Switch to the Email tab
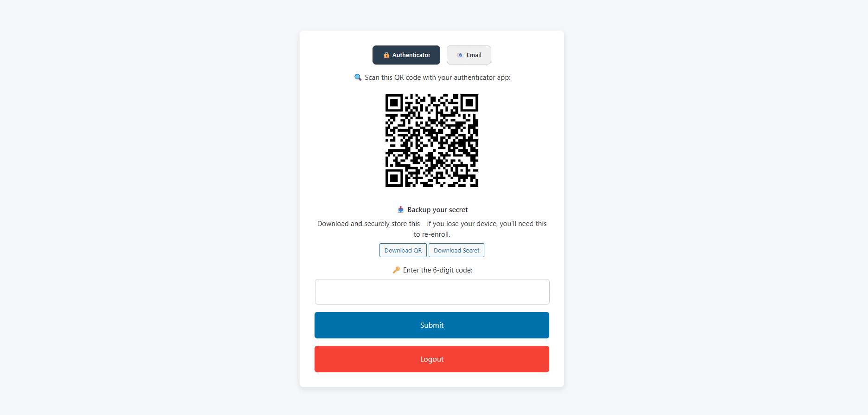Image resolution: width=868 pixels, height=415 pixels. (x=469, y=55)
